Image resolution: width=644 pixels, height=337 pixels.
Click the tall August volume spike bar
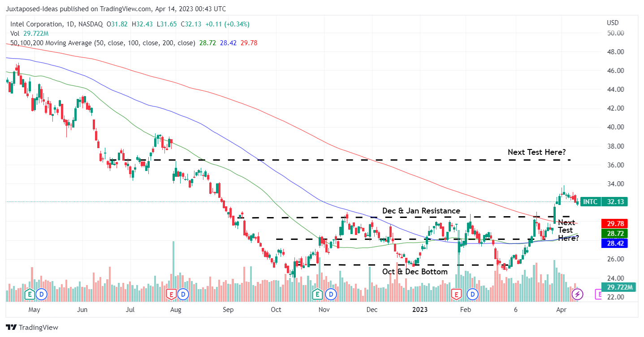click(x=173, y=271)
